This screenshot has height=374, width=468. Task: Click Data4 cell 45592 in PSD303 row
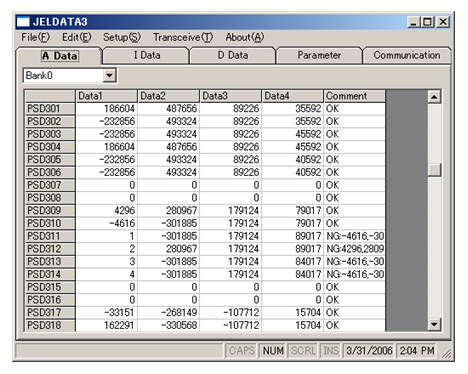(293, 134)
